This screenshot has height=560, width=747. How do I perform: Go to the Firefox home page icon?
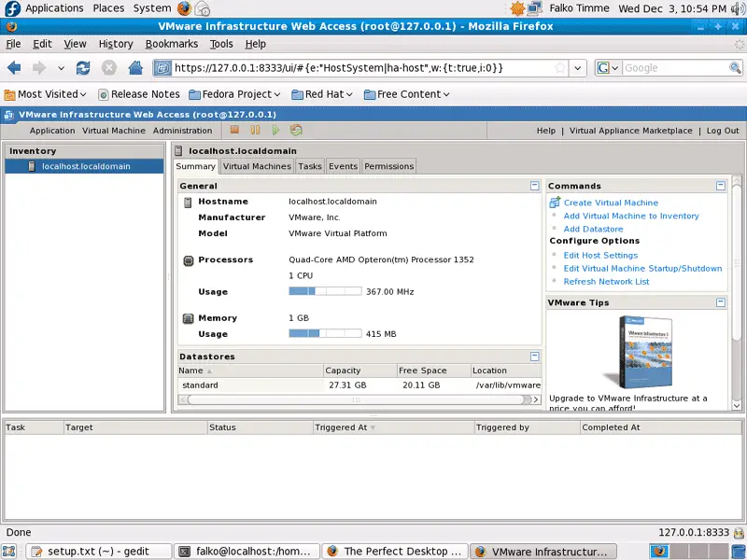[x=135, y=68]
